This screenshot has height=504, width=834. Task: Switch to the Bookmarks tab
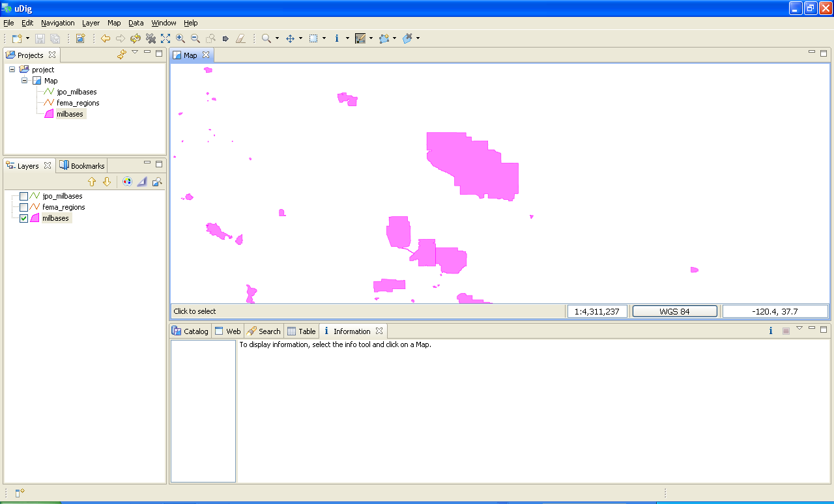pyautogui.click(x=82, y=165)
